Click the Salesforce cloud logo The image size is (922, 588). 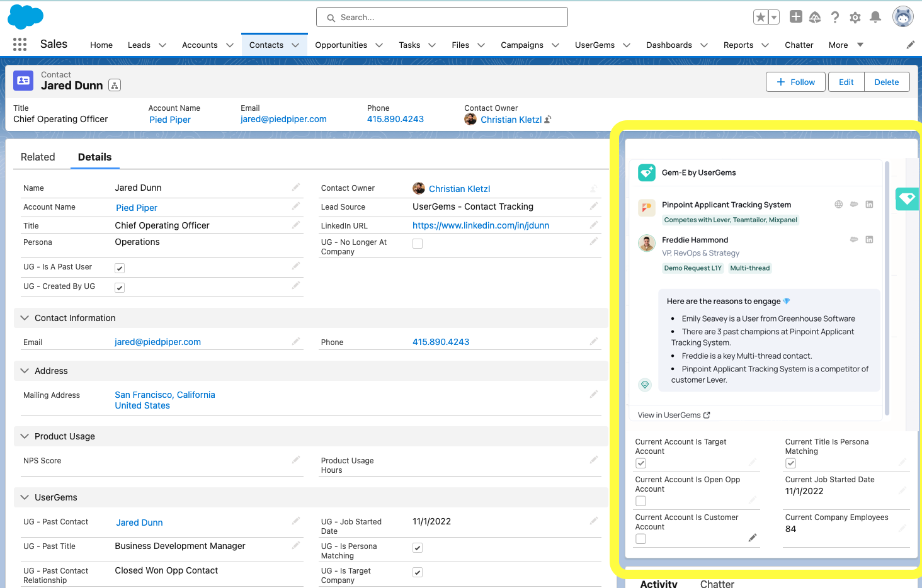coord(25,16)
